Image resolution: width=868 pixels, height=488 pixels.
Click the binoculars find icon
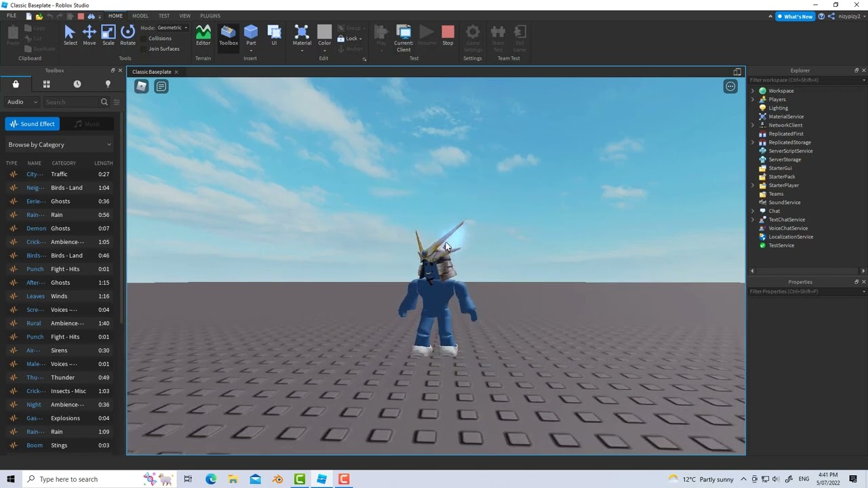[x=91, y=16]
